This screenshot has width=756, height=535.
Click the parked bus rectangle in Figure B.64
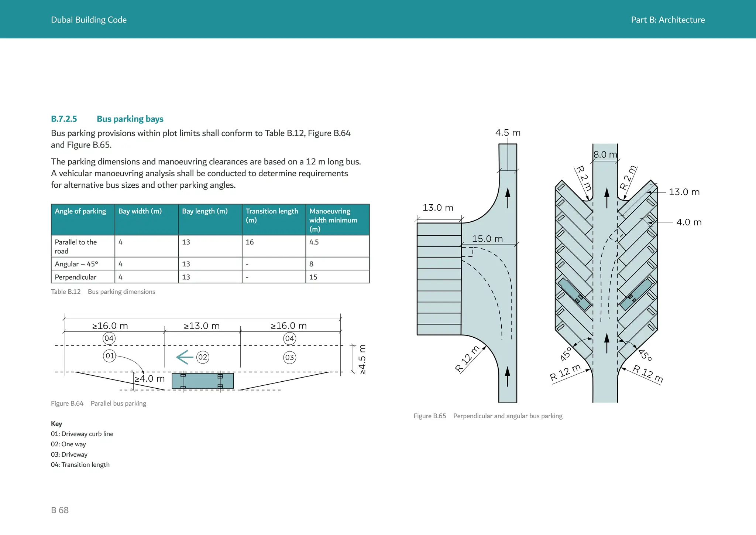[x=203, y=381]
